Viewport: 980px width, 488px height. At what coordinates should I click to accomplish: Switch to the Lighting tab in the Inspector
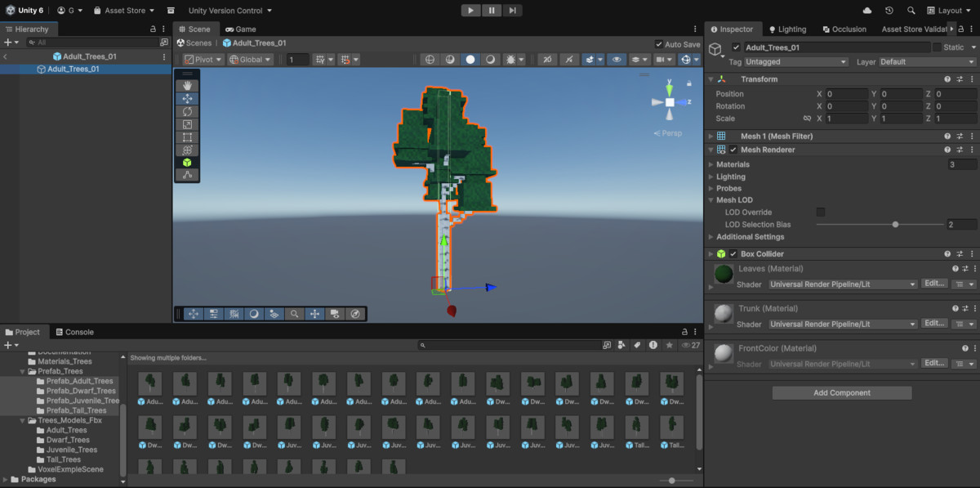coord(786,29)
